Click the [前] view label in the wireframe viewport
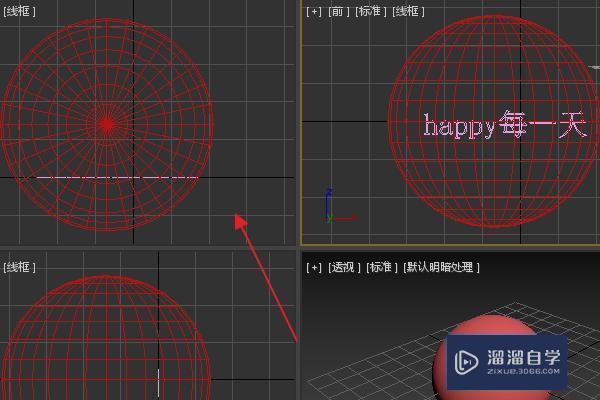This screenshot has width=600, height=400. click(x=339, y=11)
